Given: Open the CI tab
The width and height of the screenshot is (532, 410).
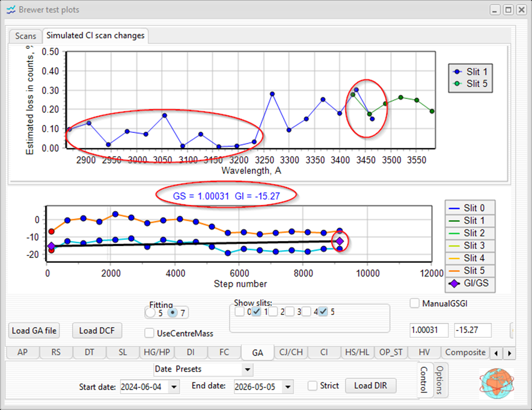Looking at the screenshot, I should point(324,352).
